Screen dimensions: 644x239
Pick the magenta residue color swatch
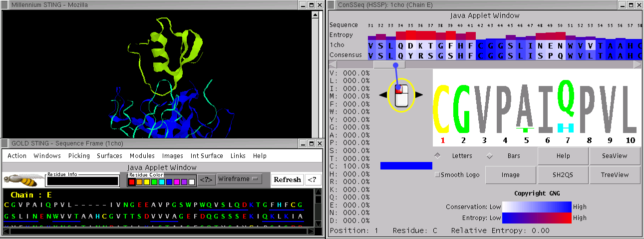click(x=177, y=181)
